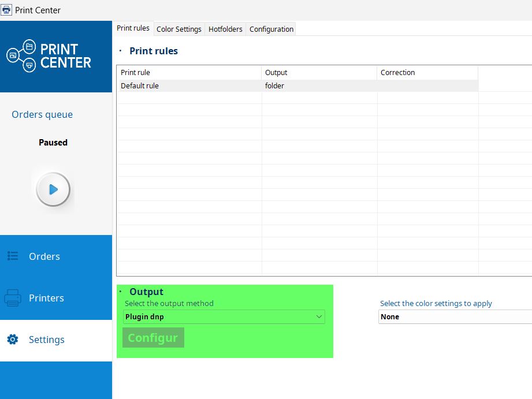Click the Output column header
The image size is (532, 399).
click(319, 73)
